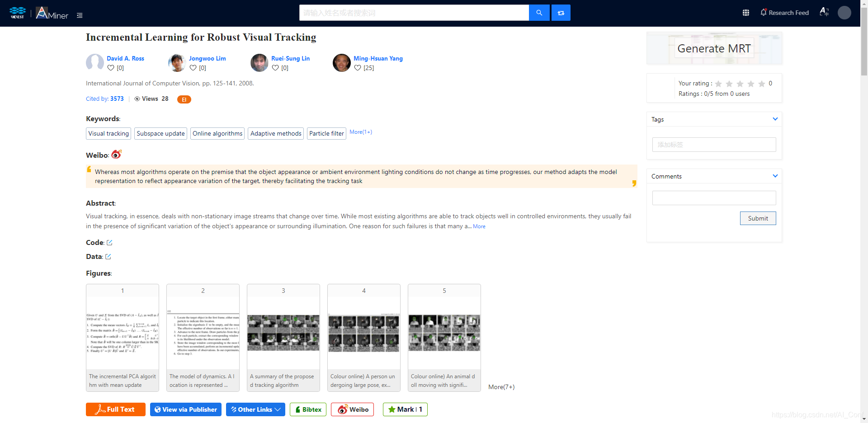Expand more keywords via More(1+)

[x=361, y=132]
